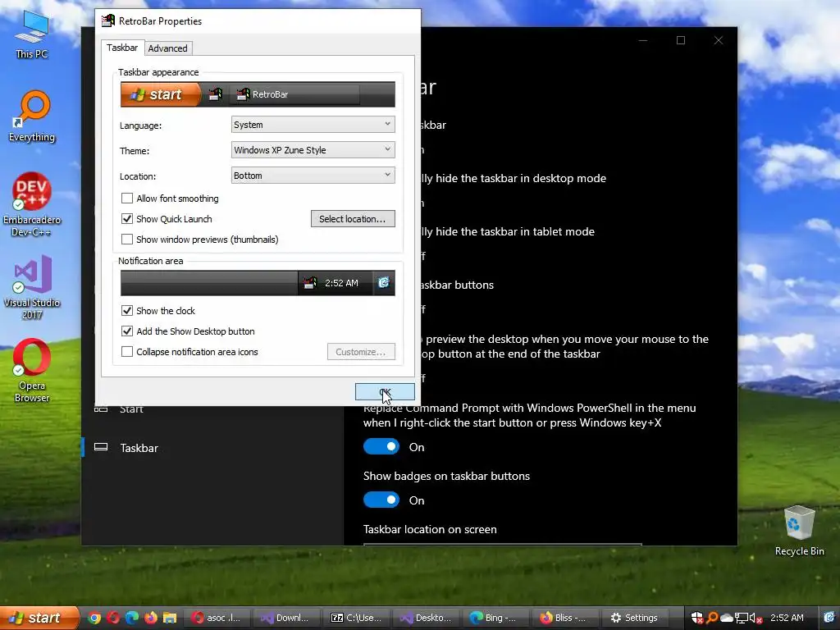Click the RetroBar Properties title bar icon
Viewport: 840px width, 630px height.
pyautogui.click(x=108, y=21)
